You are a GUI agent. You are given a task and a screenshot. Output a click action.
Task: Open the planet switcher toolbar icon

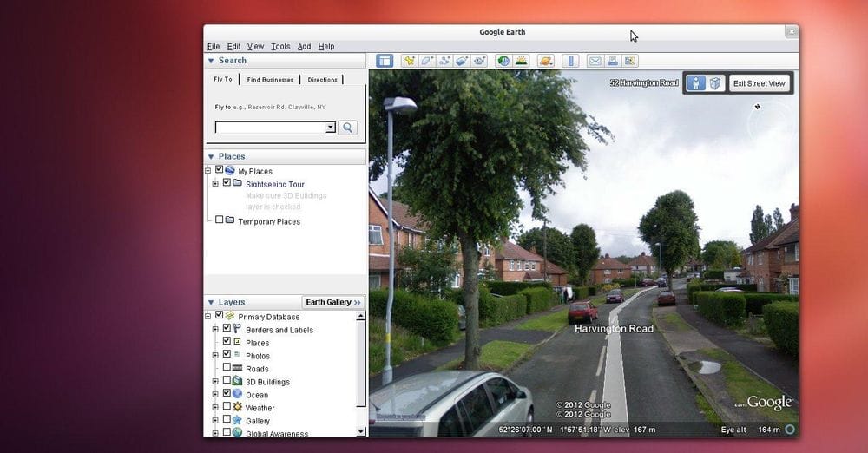coord(545,61)
